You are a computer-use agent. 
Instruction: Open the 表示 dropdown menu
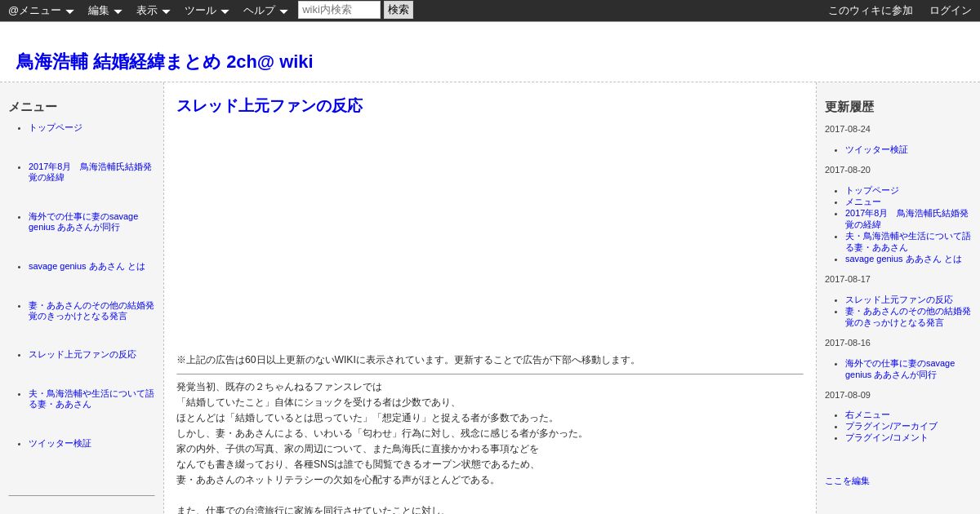click(x=153, y=11)
